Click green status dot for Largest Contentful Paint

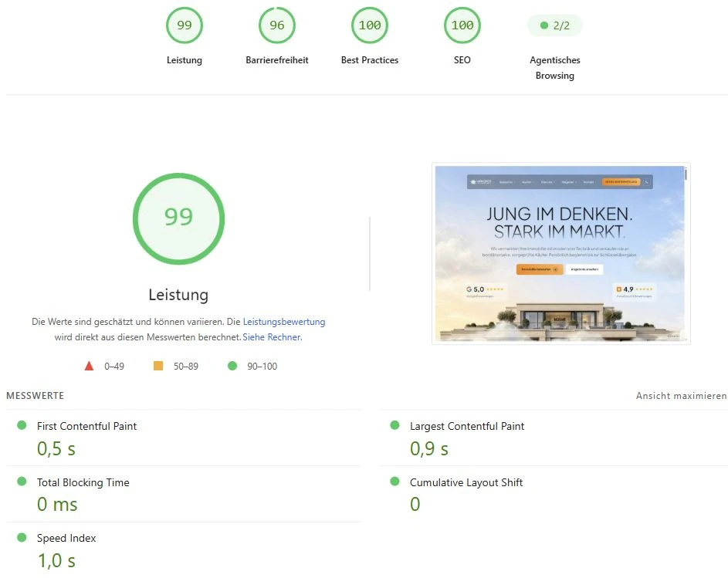[x=394, y=424]
